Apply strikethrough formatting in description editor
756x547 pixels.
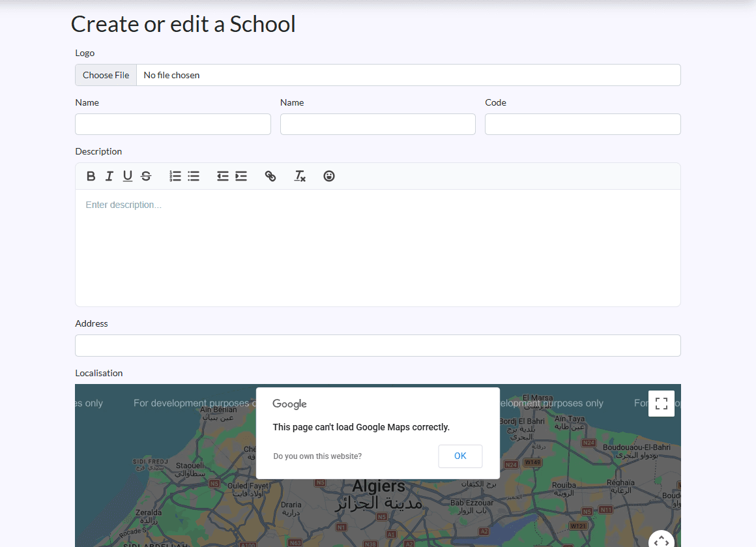coord(146,176)
